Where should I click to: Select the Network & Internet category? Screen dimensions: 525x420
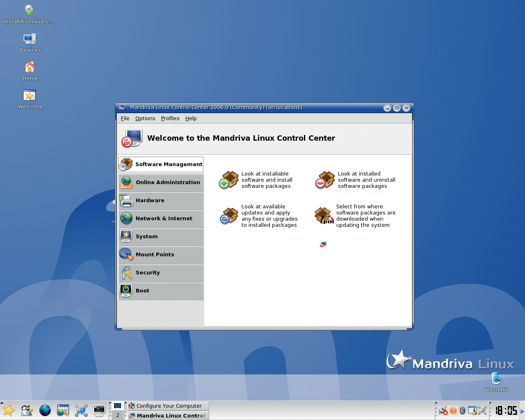tap(161, 219)
